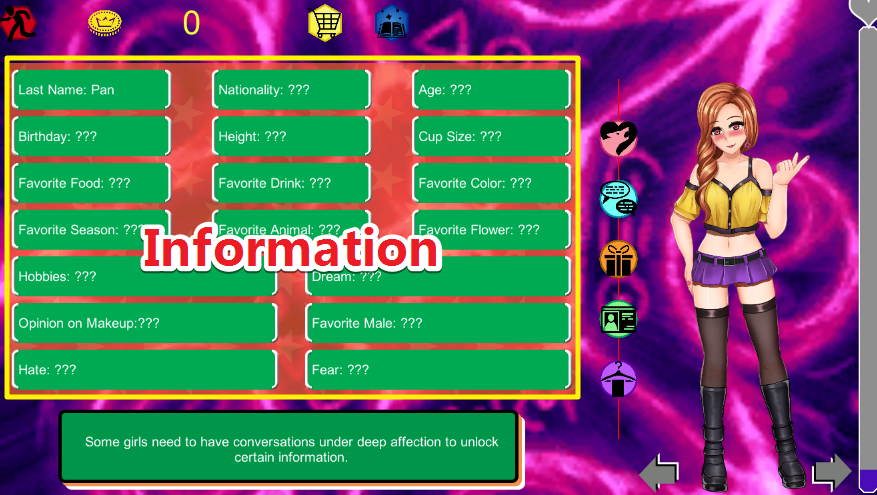Select the 'Favorite Season' field
Screen dimensions: 877x495
tap(91, 229)
